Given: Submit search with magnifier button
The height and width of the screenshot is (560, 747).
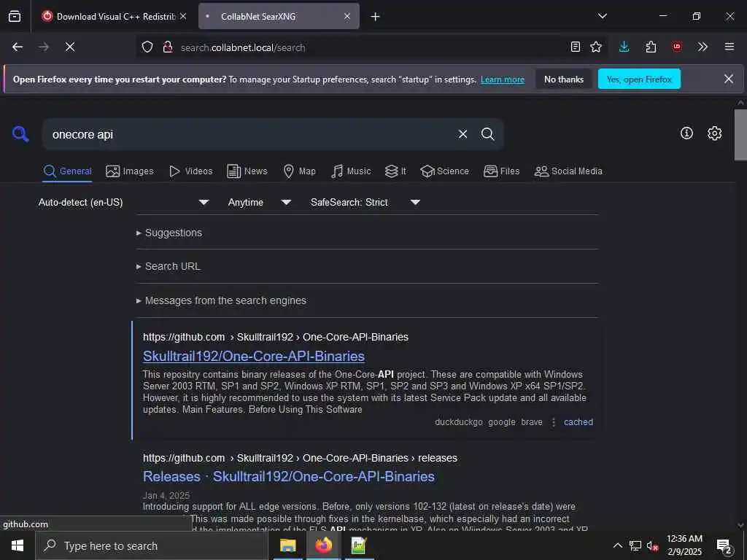Looking at the screenshot, I should tap(487, 134).
